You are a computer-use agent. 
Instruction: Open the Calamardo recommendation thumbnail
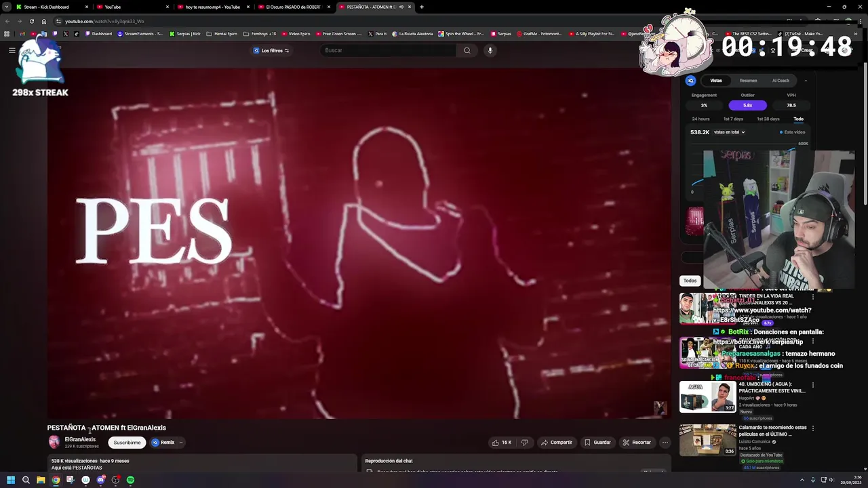click(707, 440)
